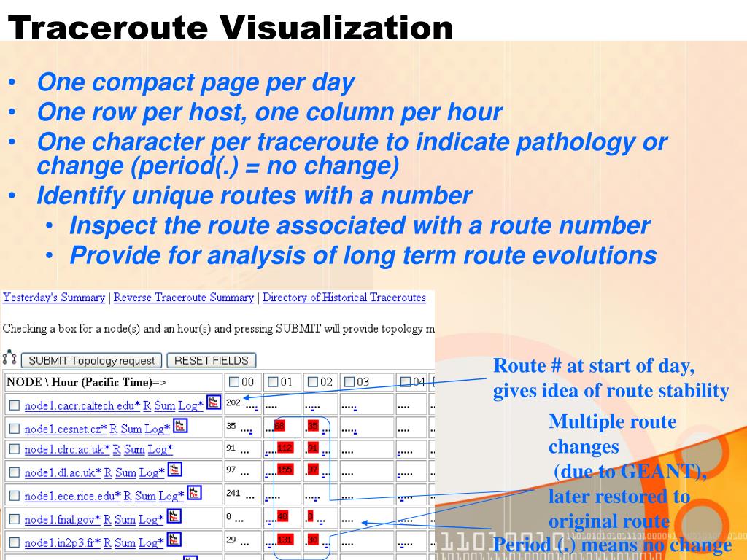
Task: Check the hour 00 column checkbox
Action: (x=234, y=382)
